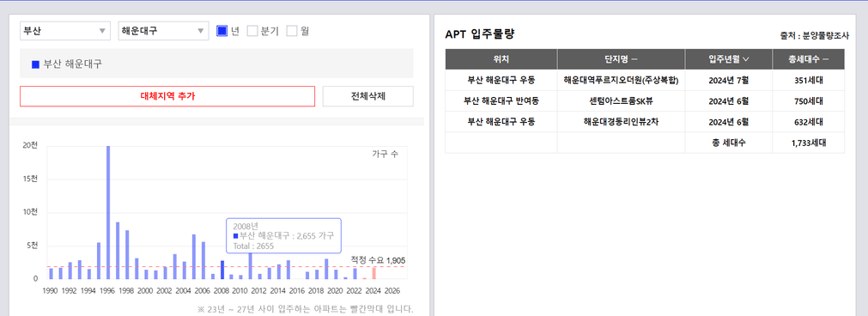Click the 총 세대수 label cell
868x316 pixels.
coord(729,143)
